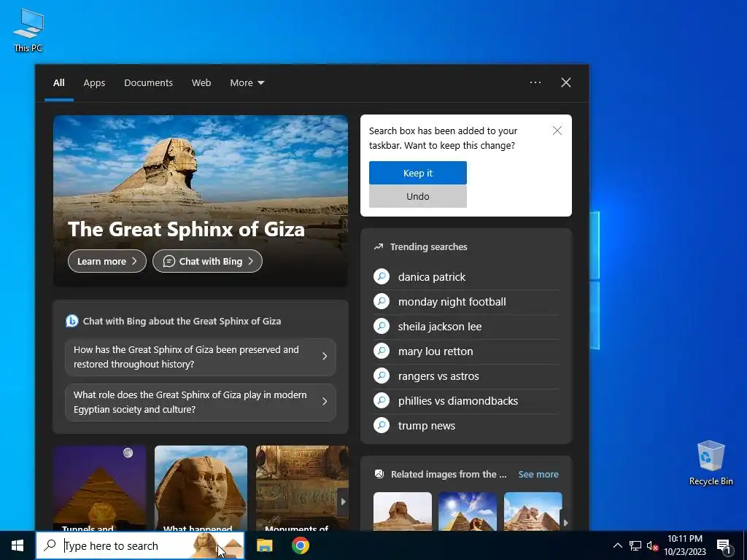Click the taskbar clock and date
This screenshot has width=747, height=560.
click(x=685, y=545)
